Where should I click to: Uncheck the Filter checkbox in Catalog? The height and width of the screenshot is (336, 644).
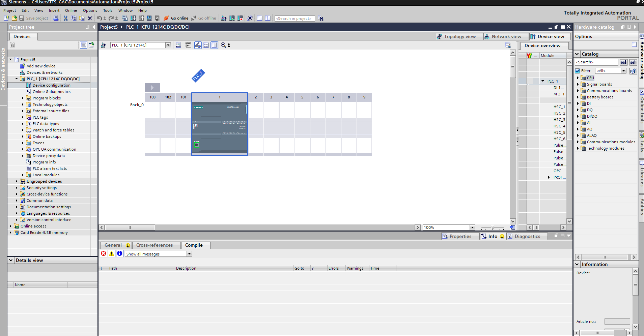click(x=578, y=71)
